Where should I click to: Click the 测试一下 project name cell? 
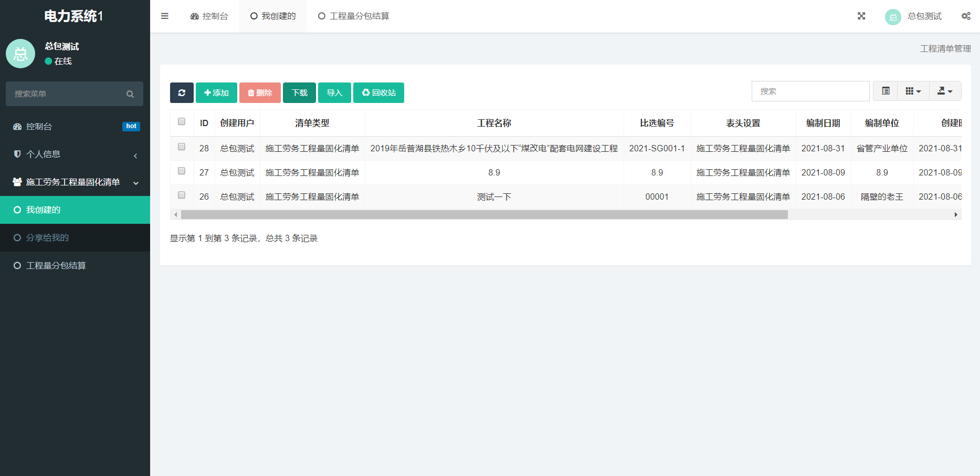pos(494,197)
